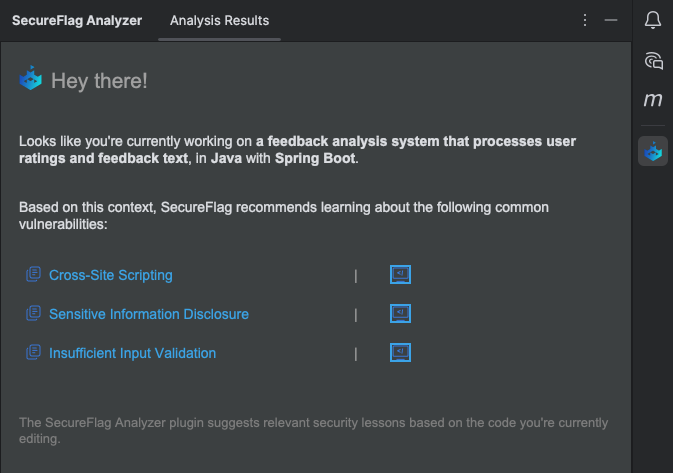The width and height of the screenshot is (673, 473).
Task: Launch the lab for Cross-Site Scripting
Action: [400, 275]
